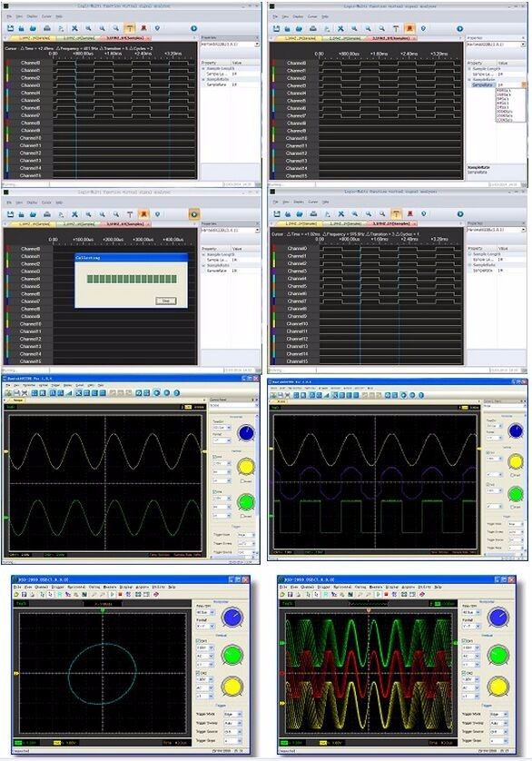
Task: Open the Trigger Mode dropdown in the circle-trace oscilloscope
Action: coord(232,715)
